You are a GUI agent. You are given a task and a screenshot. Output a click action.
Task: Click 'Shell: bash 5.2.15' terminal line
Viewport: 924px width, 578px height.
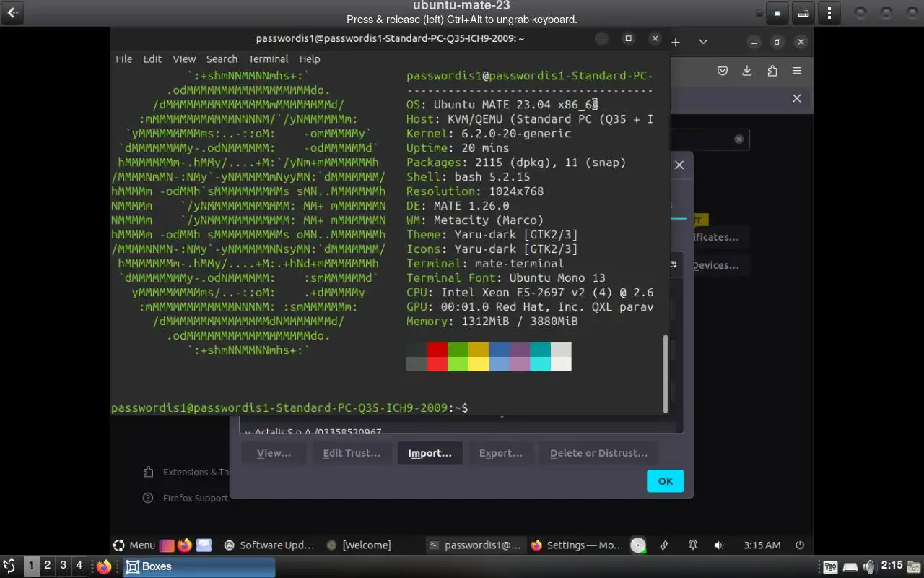click(x=468, y=177)
